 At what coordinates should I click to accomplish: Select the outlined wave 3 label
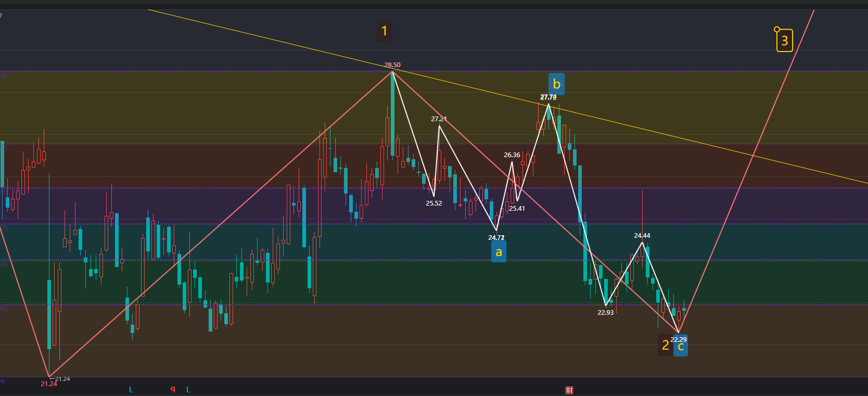pyautogui.click(x=785, y=41)
